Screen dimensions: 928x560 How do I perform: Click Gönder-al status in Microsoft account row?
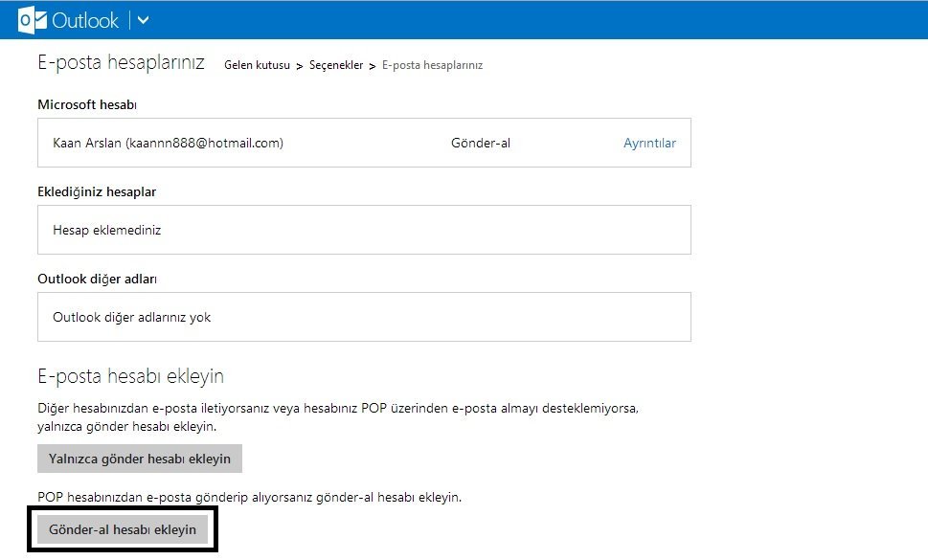[x=481, y=143]
